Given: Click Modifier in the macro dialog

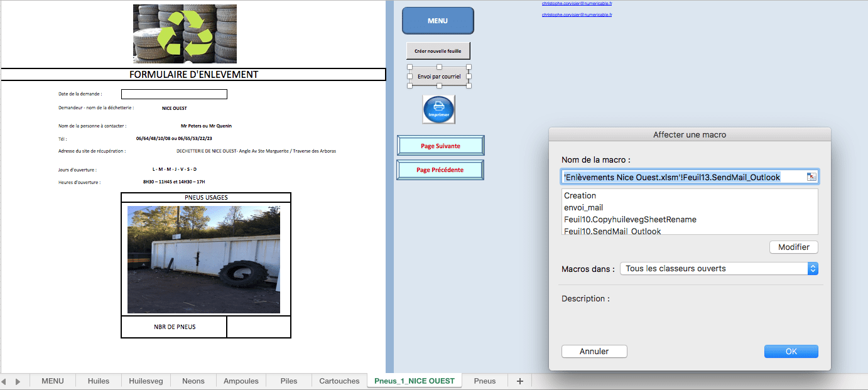Looking at the screenshot, I should coord(794,247).
